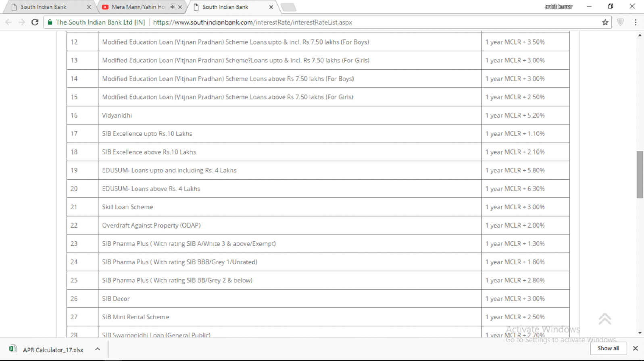The image size is (644, 361).
Task: Click Vitjnan Pradhan upto 7.50 lakhs (For Girls)
Action: 236,60
